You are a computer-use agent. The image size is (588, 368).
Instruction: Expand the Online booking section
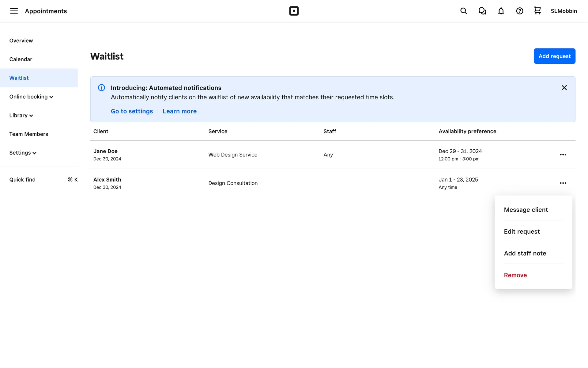[31, 97]
